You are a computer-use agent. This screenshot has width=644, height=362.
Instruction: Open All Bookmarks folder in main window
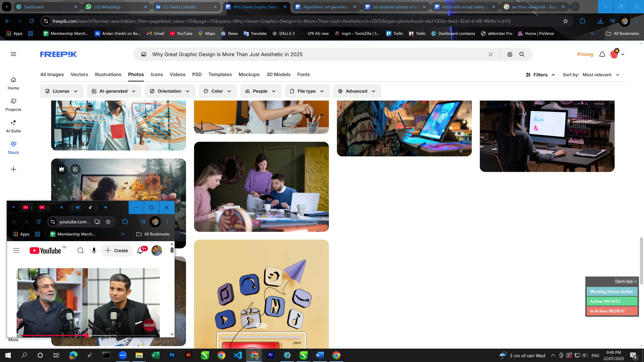(622, 34)
